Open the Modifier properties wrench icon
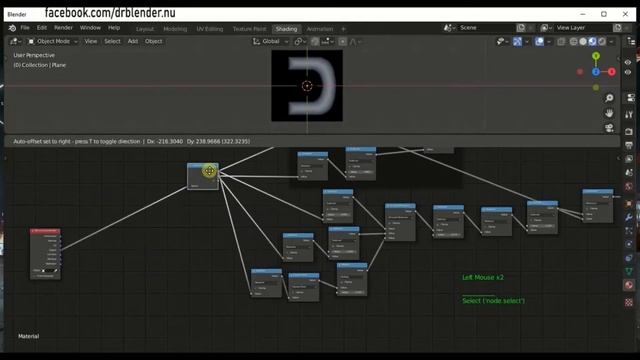 point(629,217)
